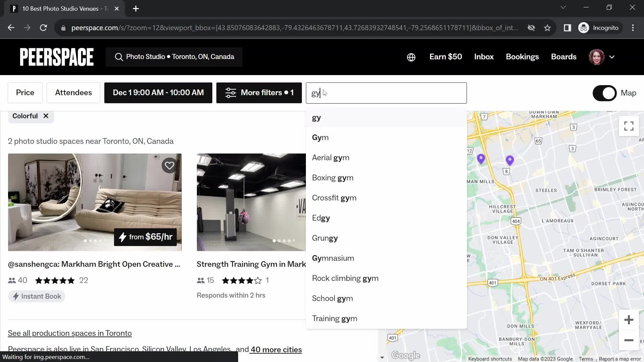
Task: Select 'Boxing gym' suggestion
Action: pos(386,178)
